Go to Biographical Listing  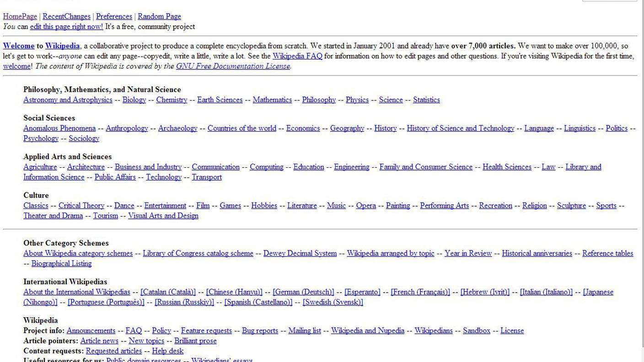(x=61, y=264)
